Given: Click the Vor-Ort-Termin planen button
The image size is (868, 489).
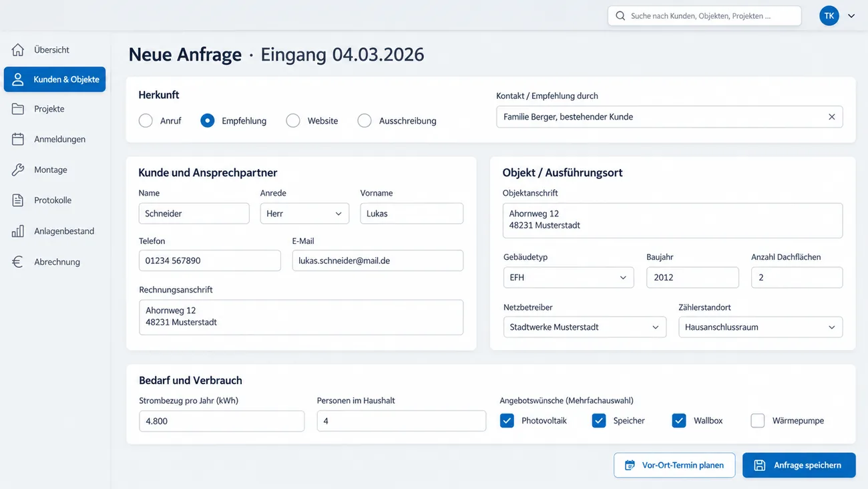Looking at the screenshot, I should [x=674, y=466].
